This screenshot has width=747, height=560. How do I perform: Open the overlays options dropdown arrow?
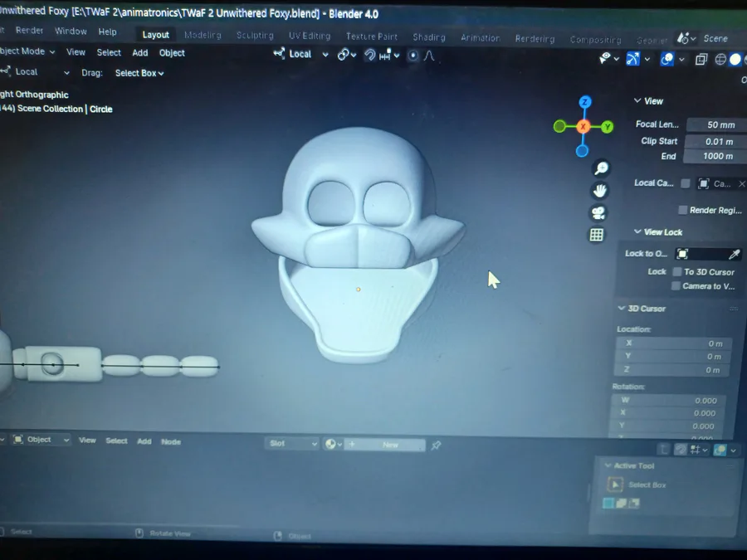click(681, 60)
